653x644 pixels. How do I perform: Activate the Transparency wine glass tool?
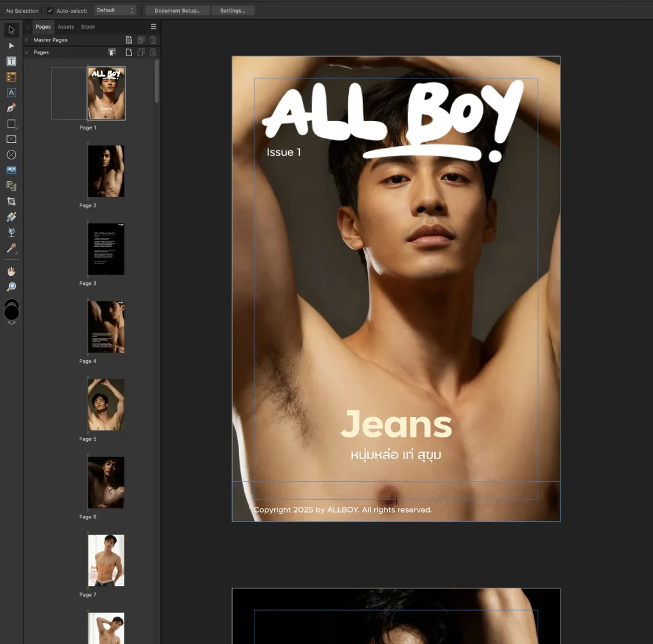[11, 233]
